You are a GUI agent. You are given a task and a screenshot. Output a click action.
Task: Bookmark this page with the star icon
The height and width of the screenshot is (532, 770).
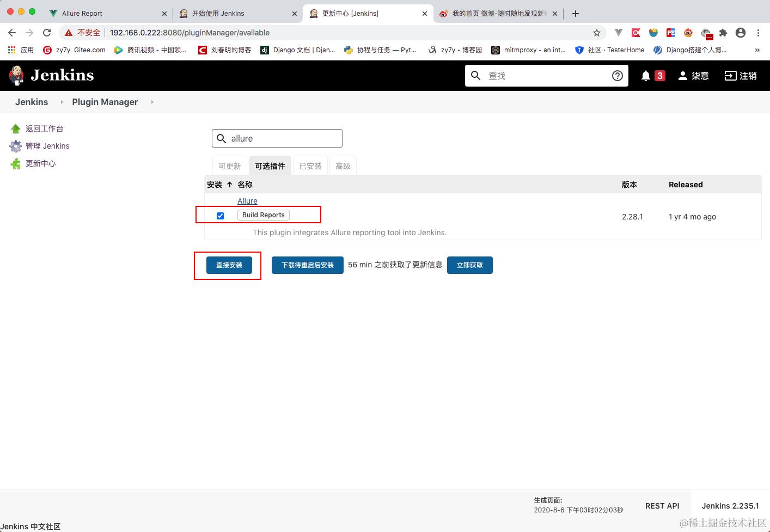597,33
